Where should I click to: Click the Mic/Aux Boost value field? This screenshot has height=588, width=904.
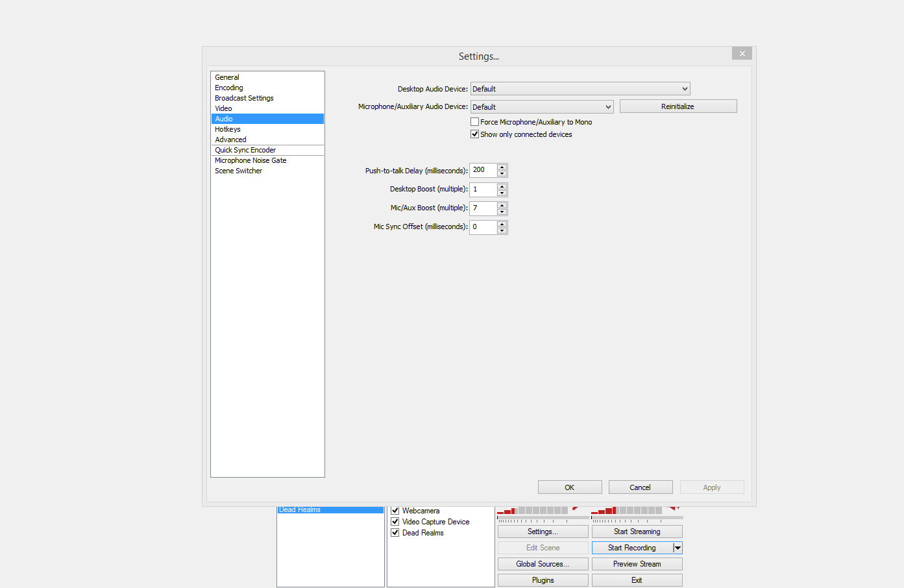pyautogui.click(x=483, y=208)
